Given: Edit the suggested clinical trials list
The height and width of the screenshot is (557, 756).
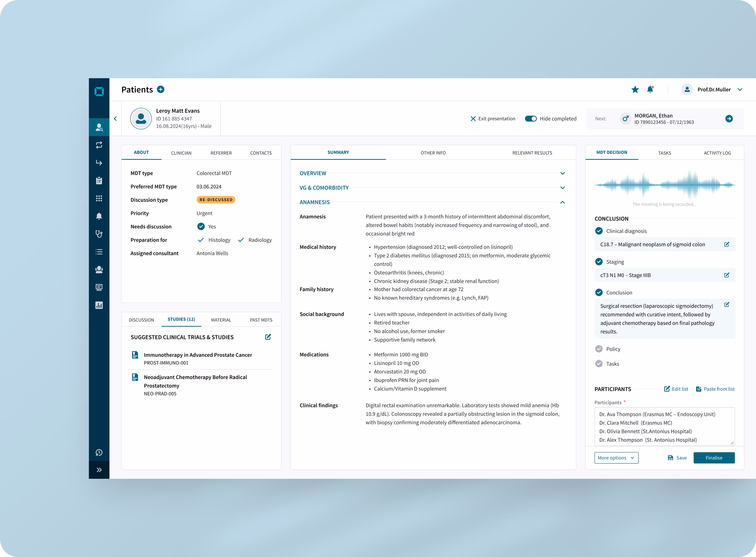Looking at the screenshot, I should (268, 337).
